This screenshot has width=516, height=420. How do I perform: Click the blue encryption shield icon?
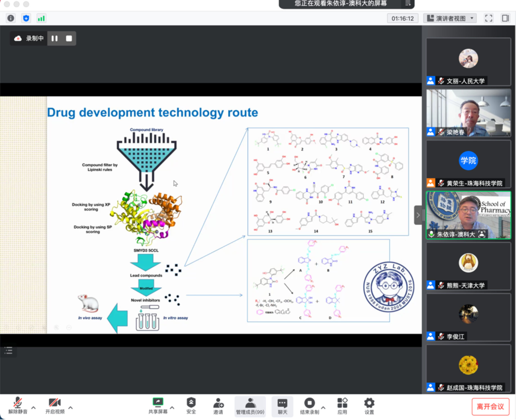click(26, 18)
